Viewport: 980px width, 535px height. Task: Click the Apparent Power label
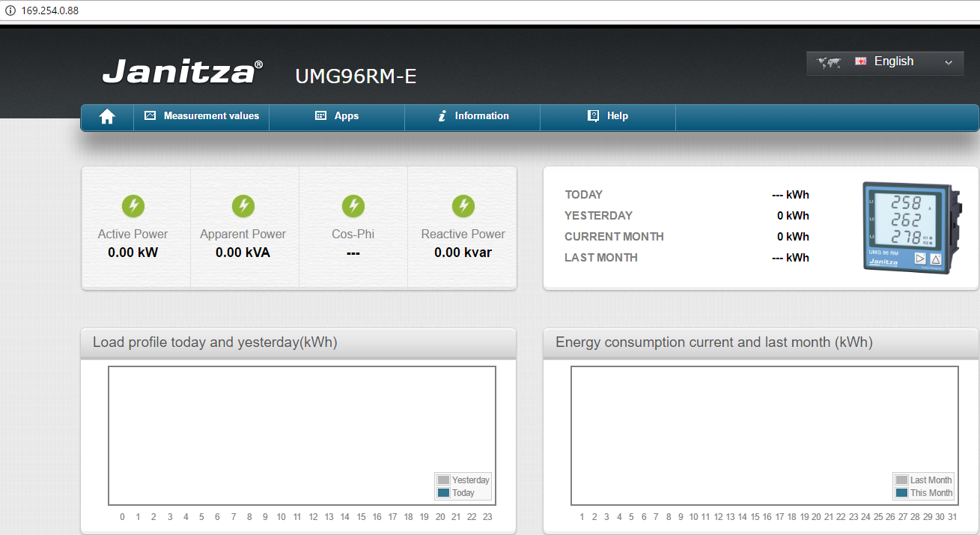243,235
